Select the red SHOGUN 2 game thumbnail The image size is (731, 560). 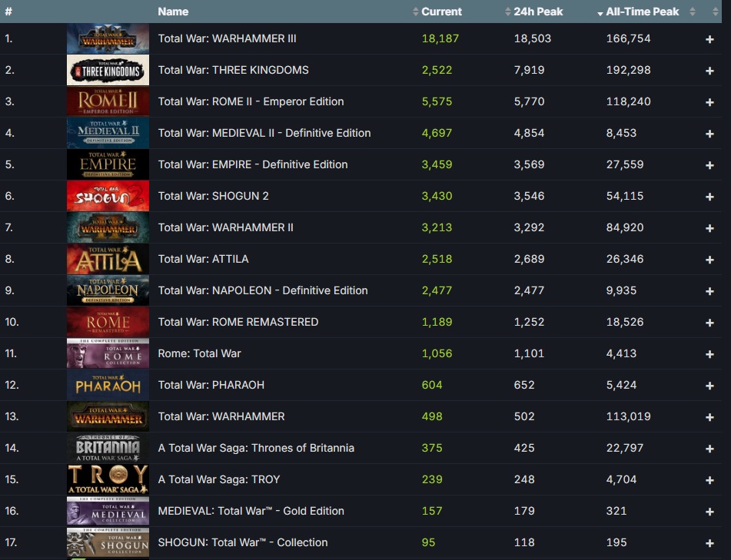[108, 196]
